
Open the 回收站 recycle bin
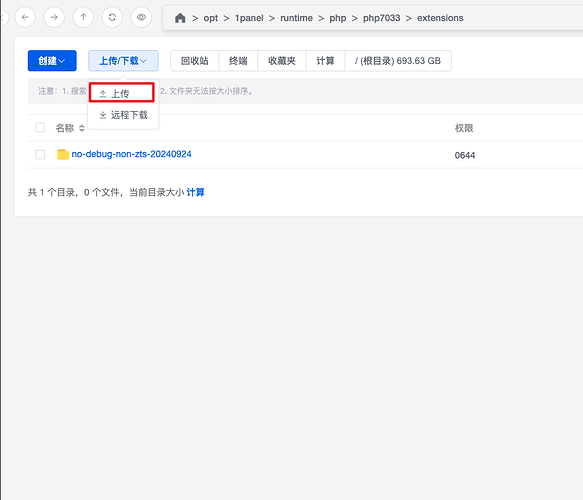tap(194, 61)
